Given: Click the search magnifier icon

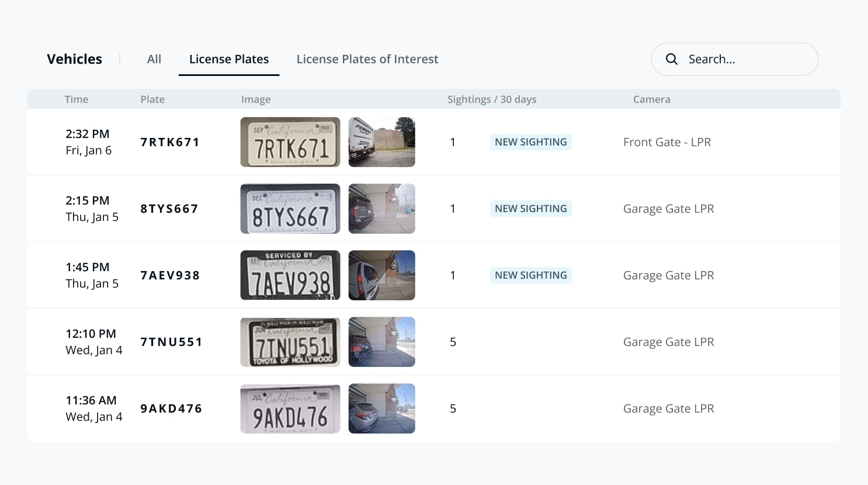Looking at the screenshot, I should 672,59.
